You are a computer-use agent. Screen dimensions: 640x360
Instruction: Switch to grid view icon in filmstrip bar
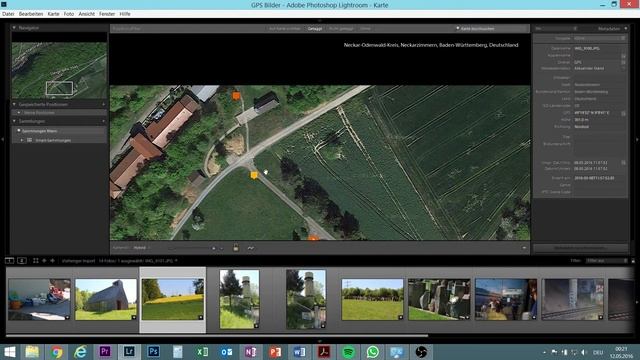click(x=36, y=260)
